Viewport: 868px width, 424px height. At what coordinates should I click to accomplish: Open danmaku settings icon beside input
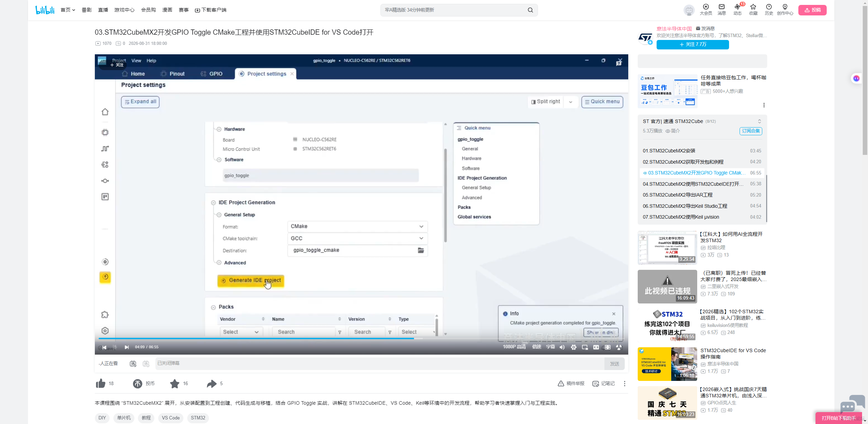[146, 364]
